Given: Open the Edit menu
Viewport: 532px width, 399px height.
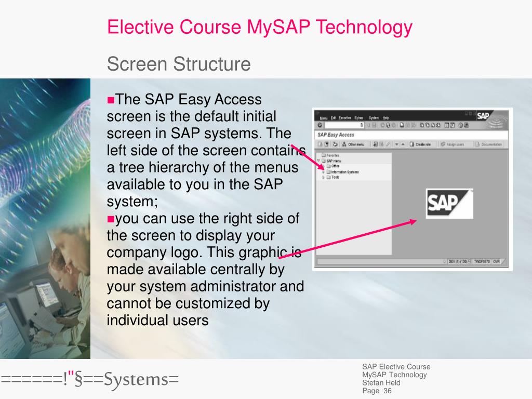Looking at the screenshot, I should (334, 118).
